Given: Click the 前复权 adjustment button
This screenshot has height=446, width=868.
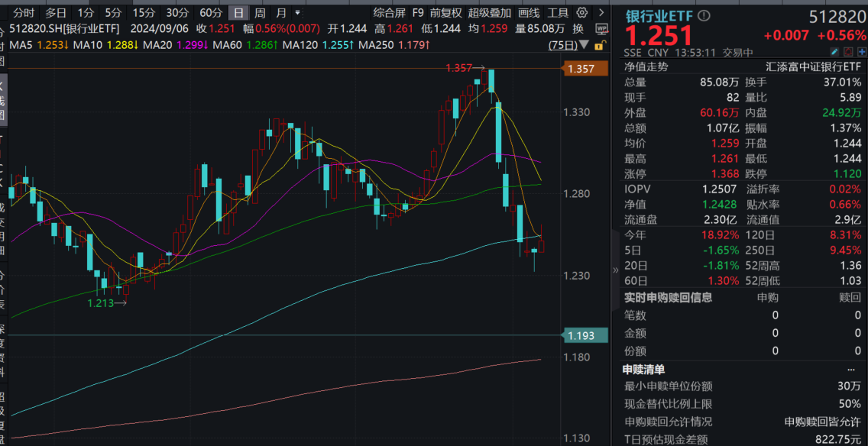Looking at the screenshot, I should (x=446, y=12).
